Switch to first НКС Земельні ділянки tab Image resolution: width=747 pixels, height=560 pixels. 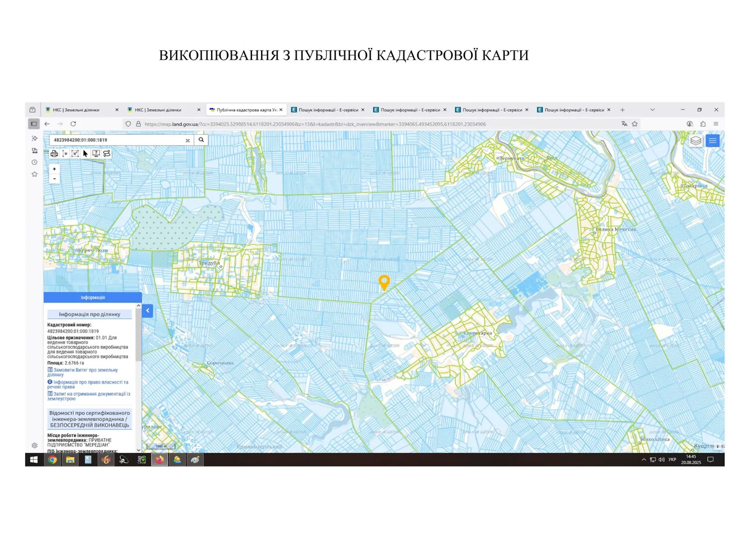click(x=76, y=110)
